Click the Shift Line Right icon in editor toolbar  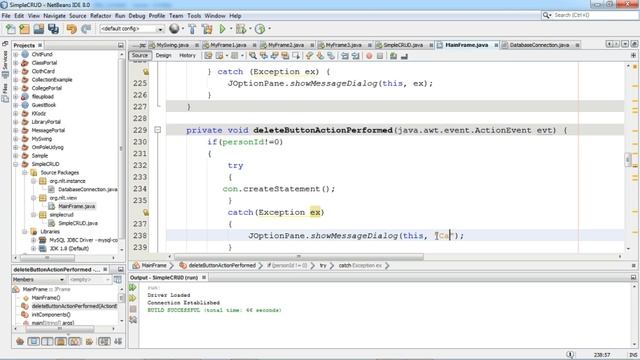coord(356,56)
